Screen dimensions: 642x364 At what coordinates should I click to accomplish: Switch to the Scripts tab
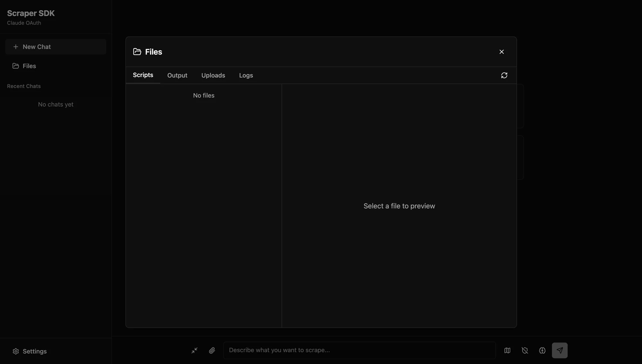tap(143, 75)
